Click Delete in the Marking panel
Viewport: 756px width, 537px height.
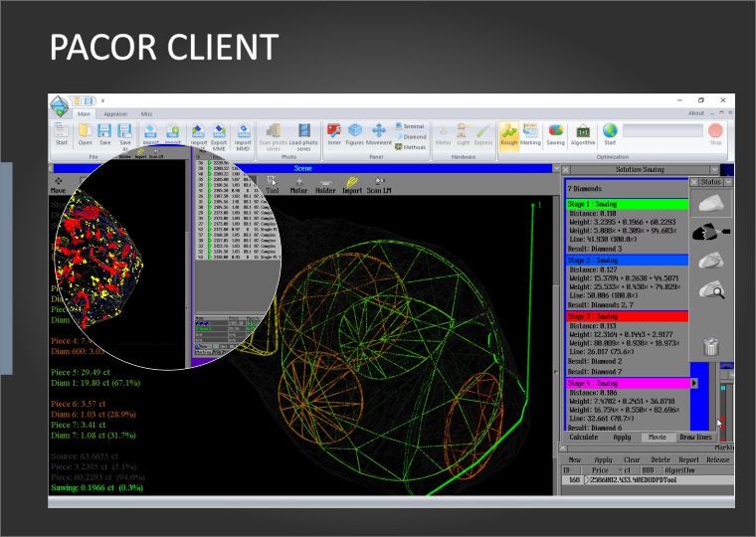[661, 459]
